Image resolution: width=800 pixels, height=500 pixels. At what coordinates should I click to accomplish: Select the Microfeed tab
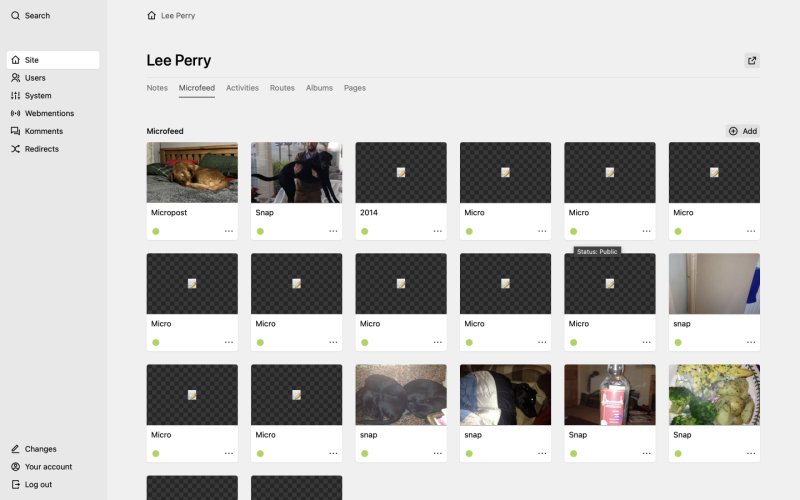pyautogui.click(x=196, y=88)
